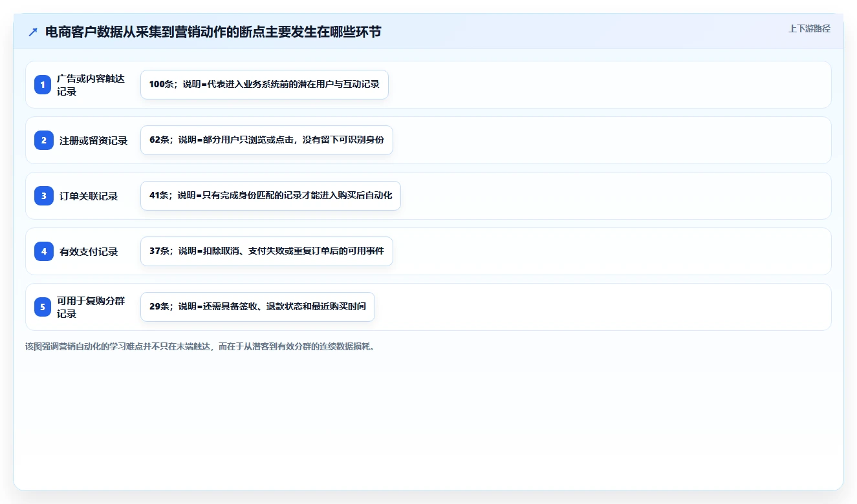Open the 37条 description box
The image size is (857, 504).
[266, 251]
